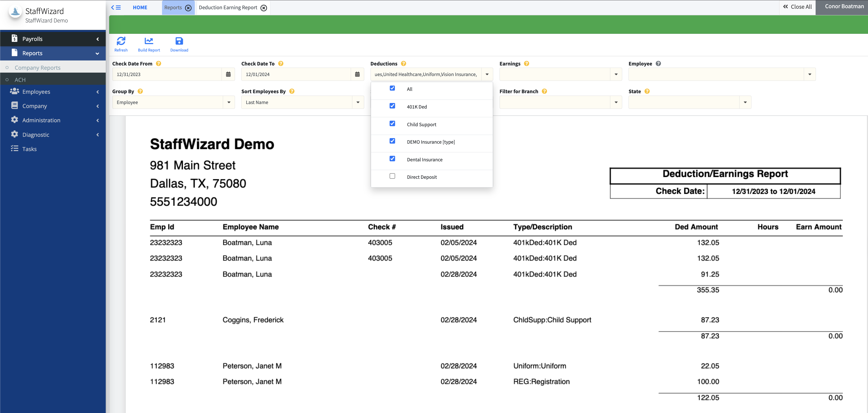Close the Deduction Earning Report tab

[264, 8]
